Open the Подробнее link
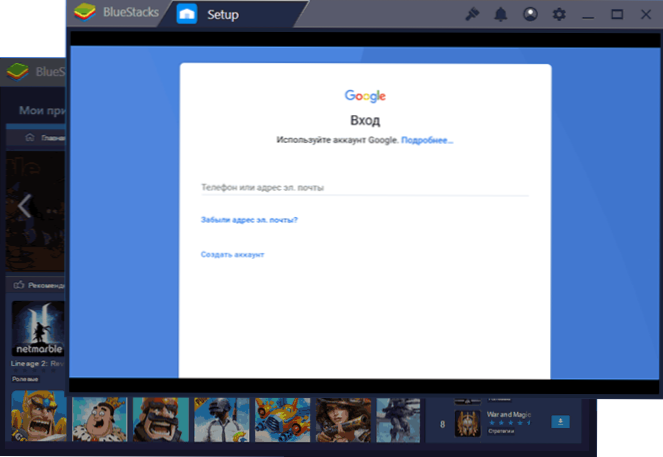The height and width of the screenshot is (457, 663). click(427, 140)
